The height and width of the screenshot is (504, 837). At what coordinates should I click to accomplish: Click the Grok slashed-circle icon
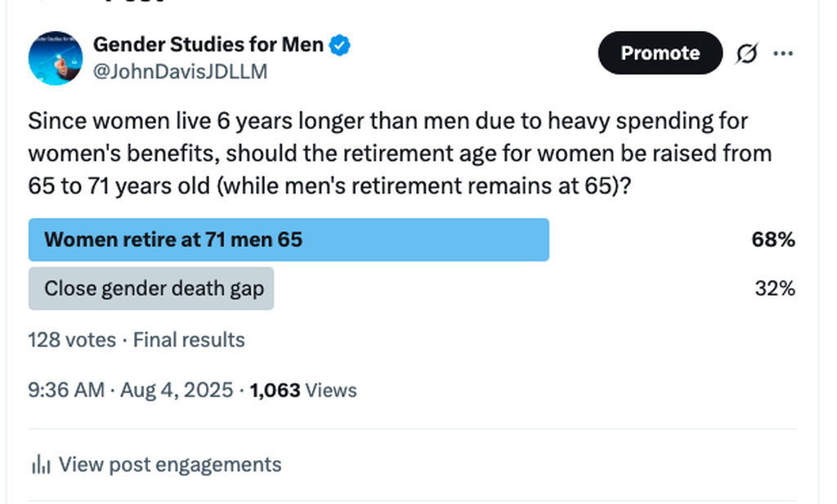coord(746,54)
